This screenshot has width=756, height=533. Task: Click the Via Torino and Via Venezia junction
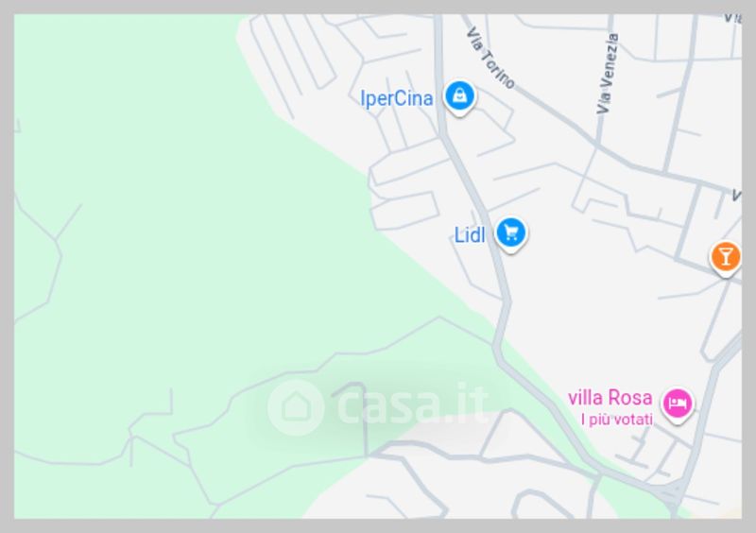pos(598,145)
